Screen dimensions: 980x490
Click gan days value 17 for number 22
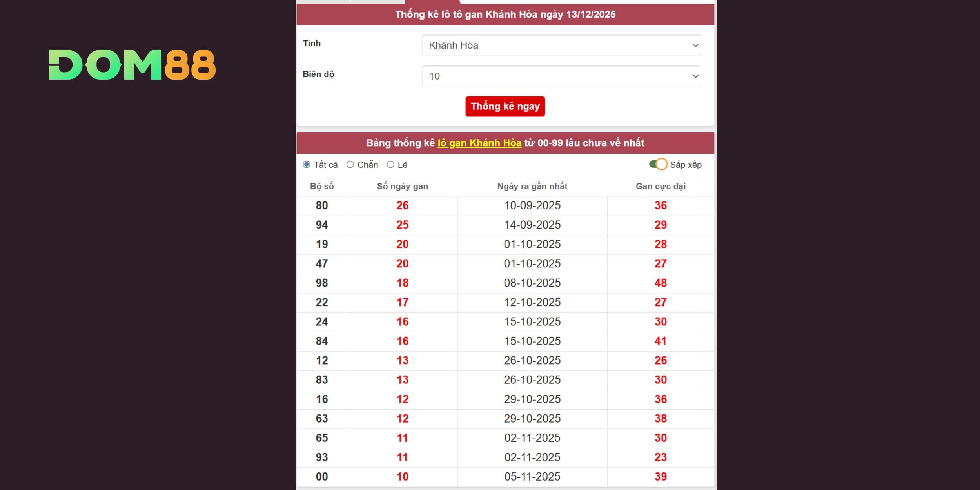coord(402,302)
